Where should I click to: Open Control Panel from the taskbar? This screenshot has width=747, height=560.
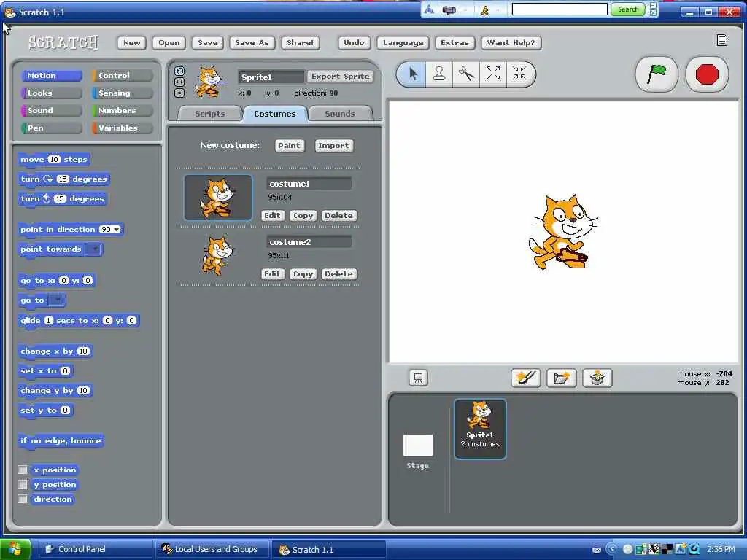(x=94, y=550)
